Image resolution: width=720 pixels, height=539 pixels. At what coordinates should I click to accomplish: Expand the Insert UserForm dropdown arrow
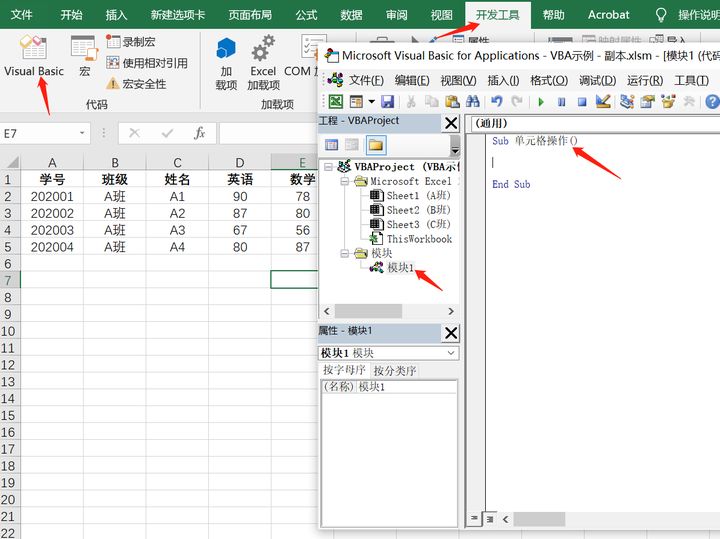(371, 101)
